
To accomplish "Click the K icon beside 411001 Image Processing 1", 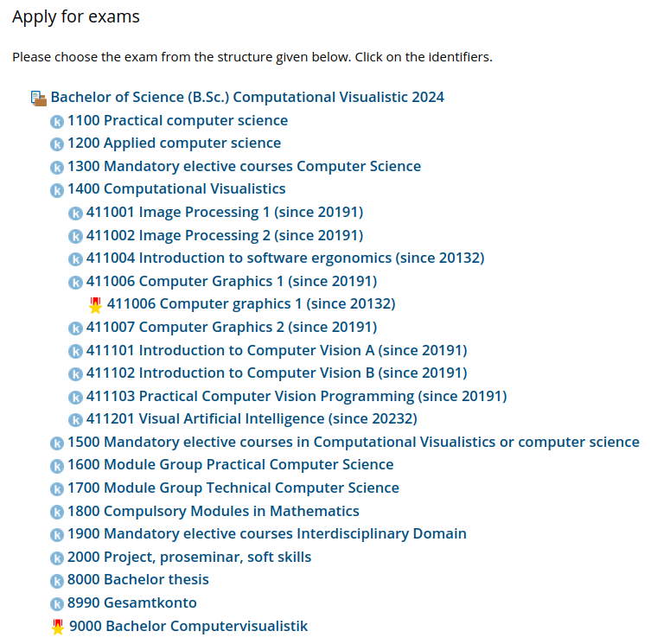I will 76,213.
